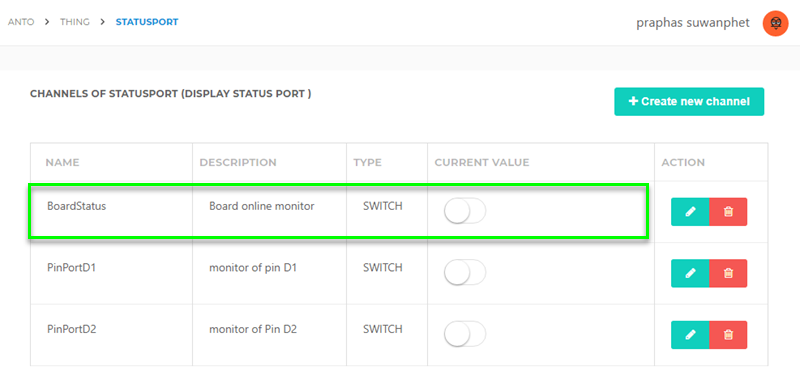Viewport: 800px width, 388px height.
Task: Click the NAME column header
Action: (x=62, y=163)
